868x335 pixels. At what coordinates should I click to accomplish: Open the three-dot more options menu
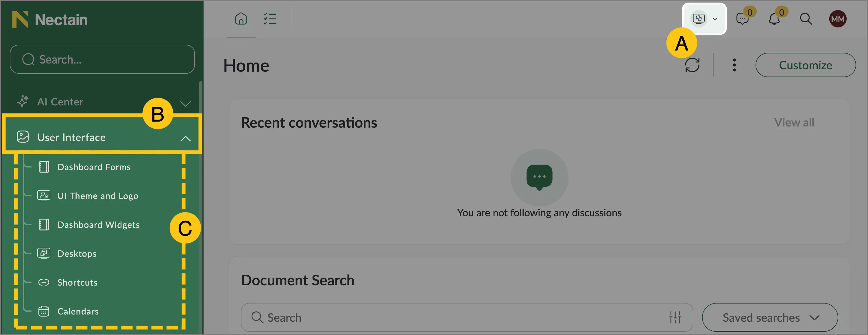(x=734, y=65)
